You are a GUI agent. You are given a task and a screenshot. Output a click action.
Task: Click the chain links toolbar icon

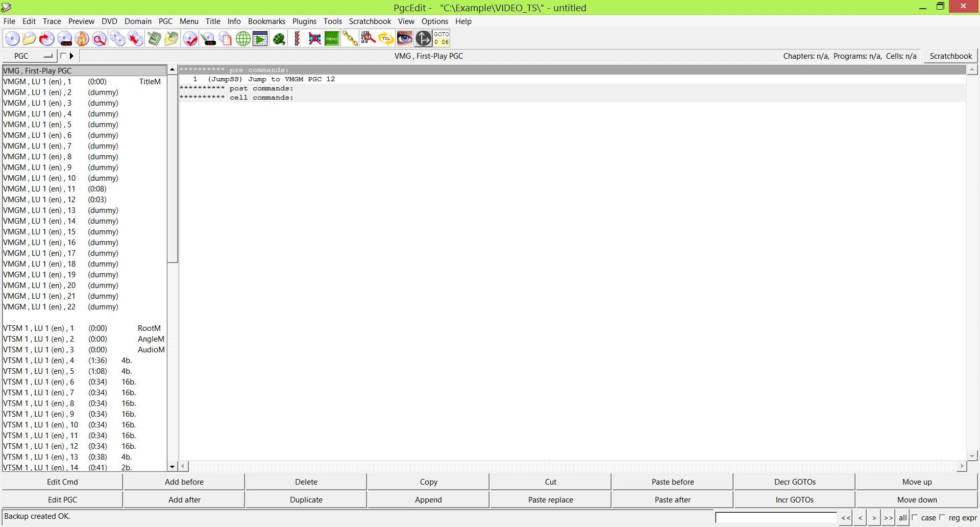click(350, 38)
